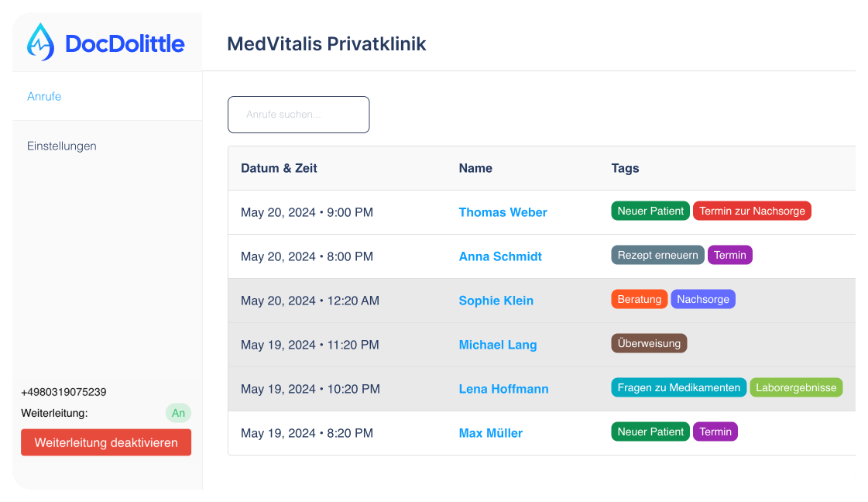The image size is (868, 502).
Task: Click the 'Datum & Zeit' column header
Action: (x=279, y=168)
